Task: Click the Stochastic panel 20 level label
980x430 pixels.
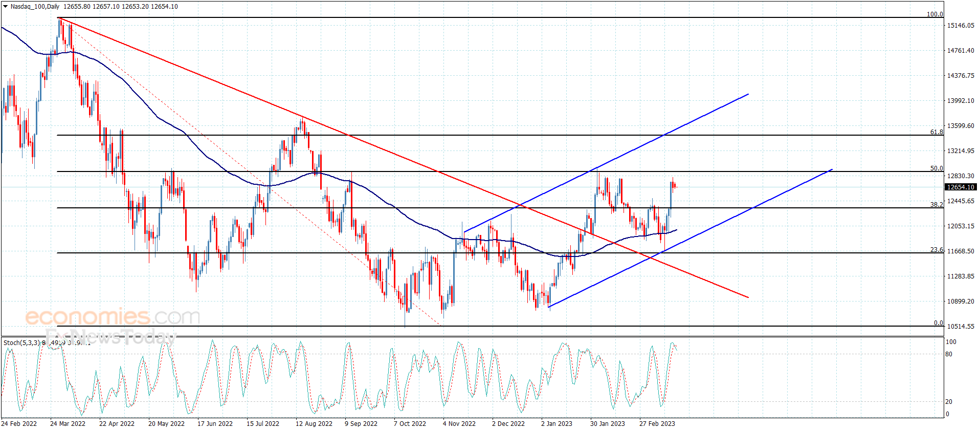Action: click(949, 402)
